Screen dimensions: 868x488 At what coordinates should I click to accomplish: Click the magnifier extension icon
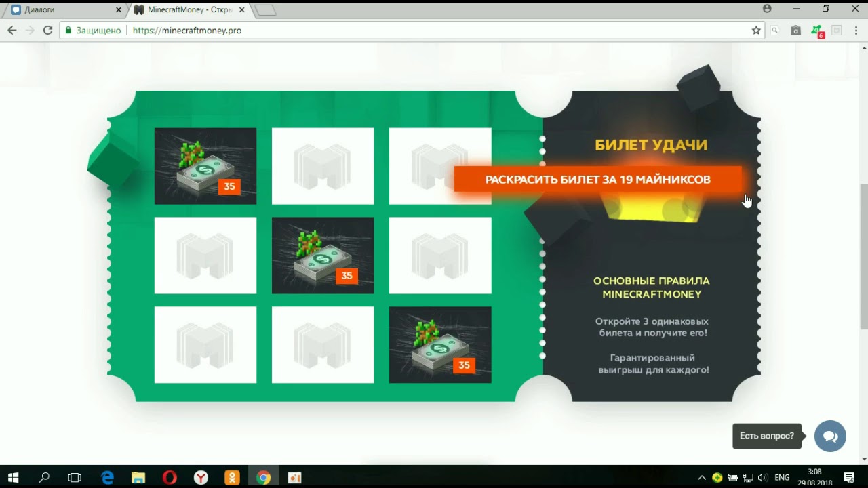[775, 30]
